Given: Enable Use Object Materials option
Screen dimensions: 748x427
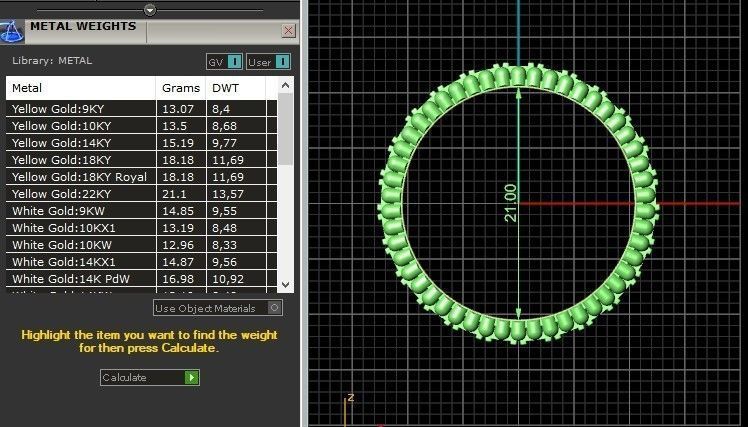Looking at the screenshot, I should [x=218, y=308].
